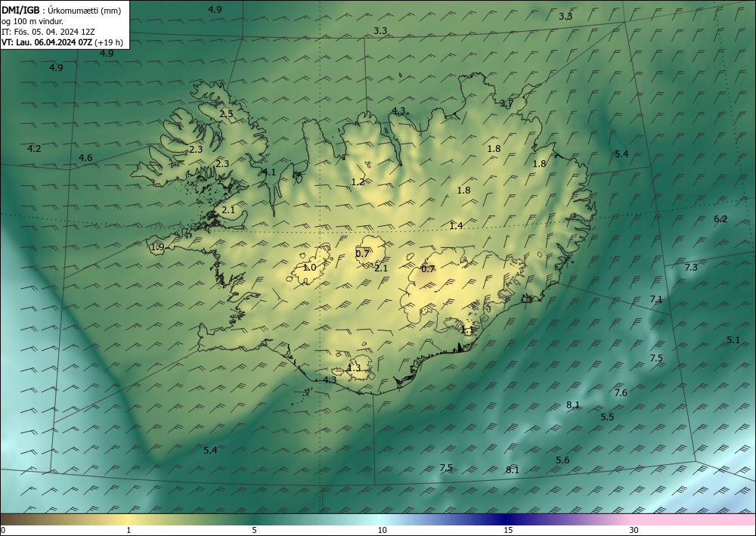Click the 1.3 value on the southern glacier

coord(354,367)
